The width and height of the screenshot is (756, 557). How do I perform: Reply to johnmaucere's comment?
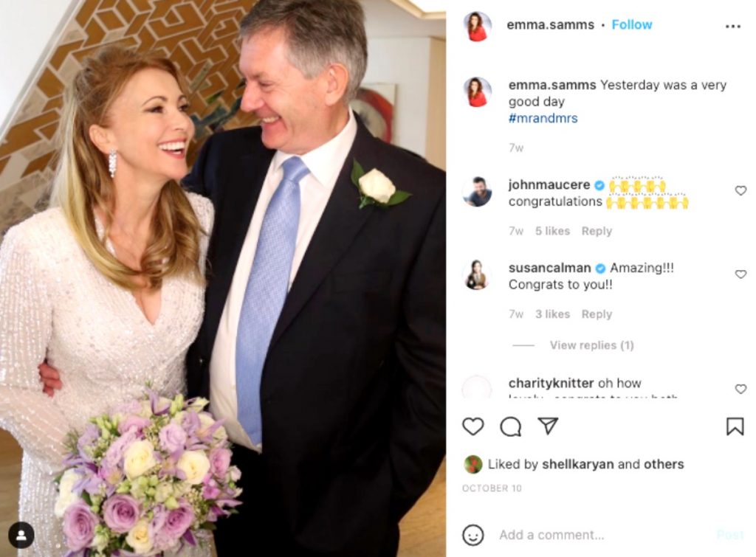[x=597, y=231]
